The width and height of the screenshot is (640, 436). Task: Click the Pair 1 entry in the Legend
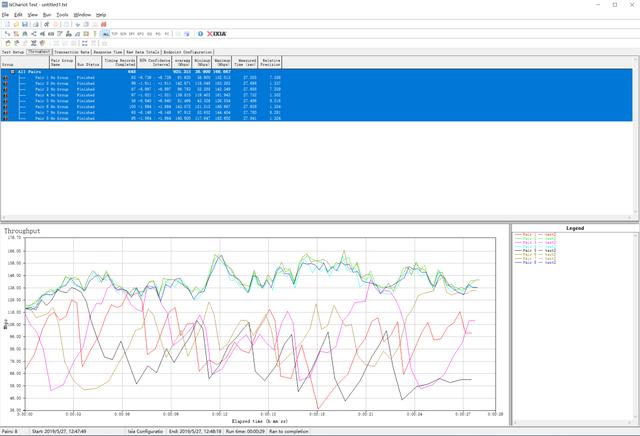530,237
